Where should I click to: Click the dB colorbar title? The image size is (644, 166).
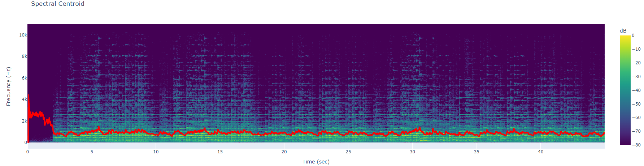pos(623,31)
